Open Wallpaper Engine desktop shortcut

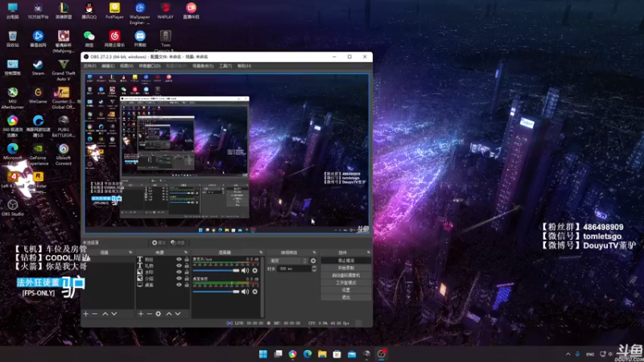point(139,14)
